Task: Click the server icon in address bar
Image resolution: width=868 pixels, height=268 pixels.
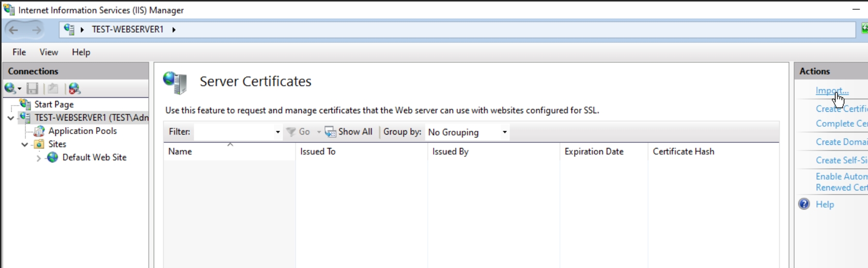Action: 69,29
